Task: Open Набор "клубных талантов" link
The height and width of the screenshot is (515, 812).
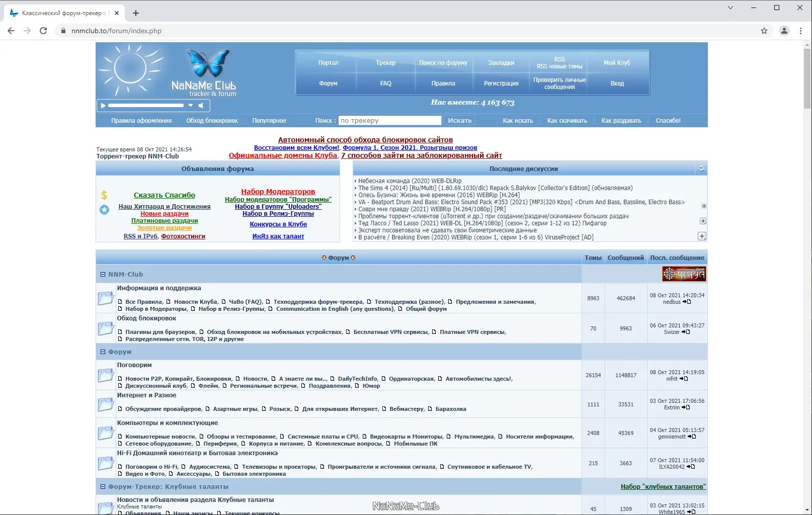Action: click(x=663, y=486)
